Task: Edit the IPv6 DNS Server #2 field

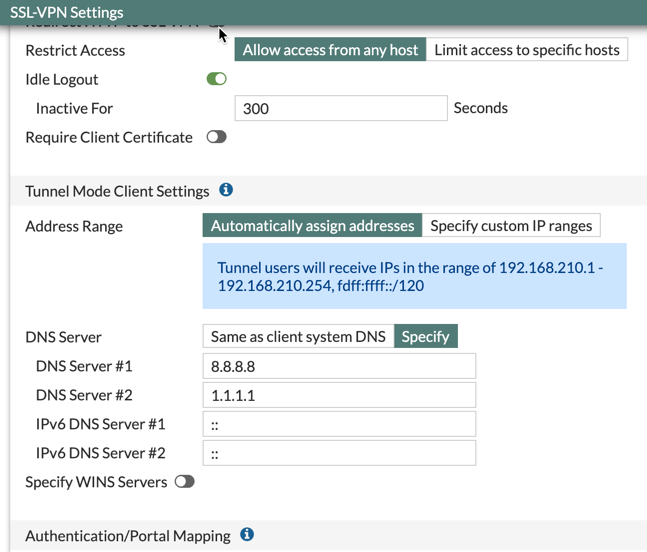Action: 339,453
